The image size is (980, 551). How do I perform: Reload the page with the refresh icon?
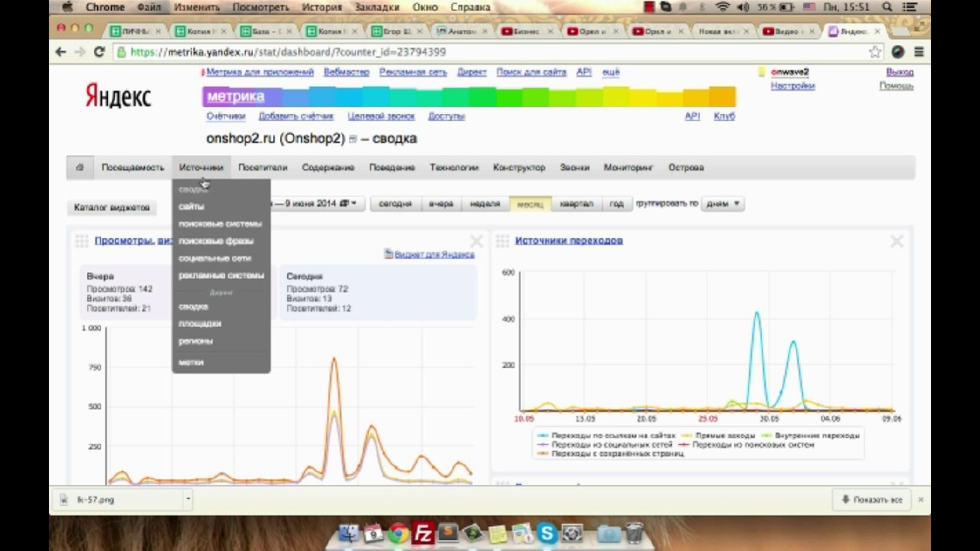click(x=99, y=52)
